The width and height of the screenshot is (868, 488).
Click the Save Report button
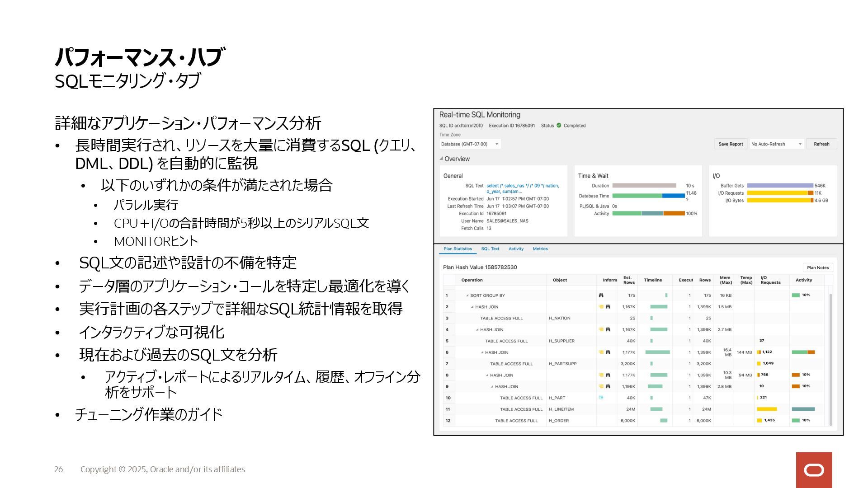click(x=731, y=144)
